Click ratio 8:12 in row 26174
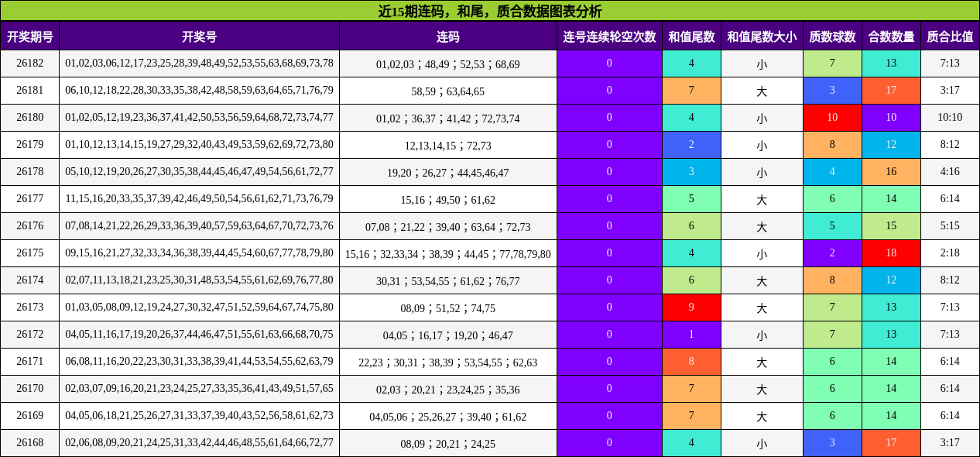The width and height of the screenshot is (980, 457). click(950, 280)
